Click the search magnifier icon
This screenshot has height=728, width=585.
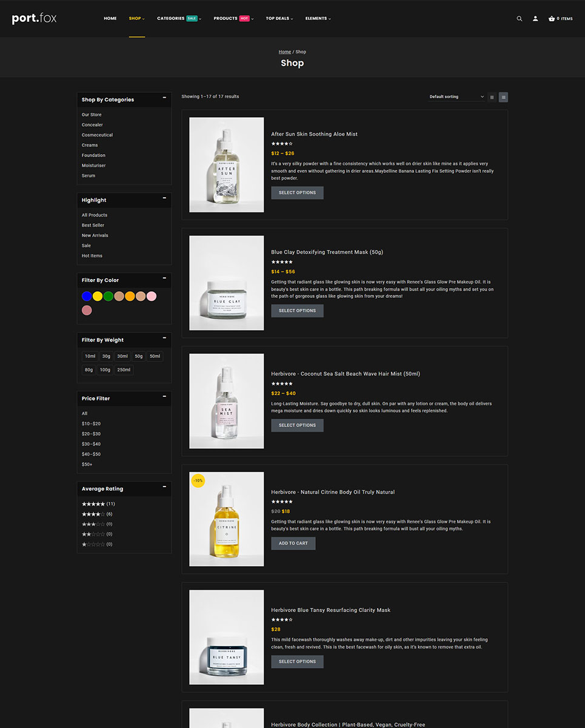coord(519,19)
